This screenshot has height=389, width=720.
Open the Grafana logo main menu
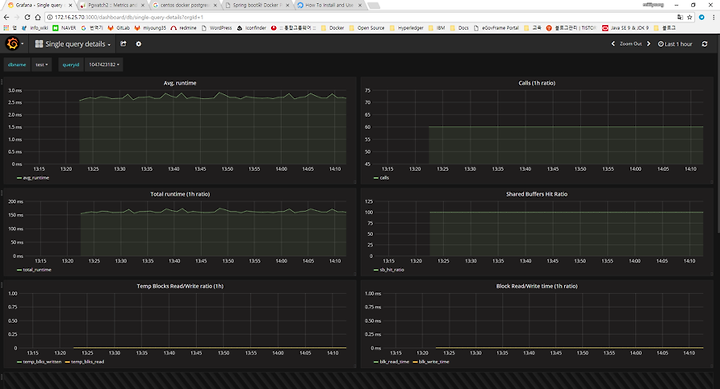point(14,44)
